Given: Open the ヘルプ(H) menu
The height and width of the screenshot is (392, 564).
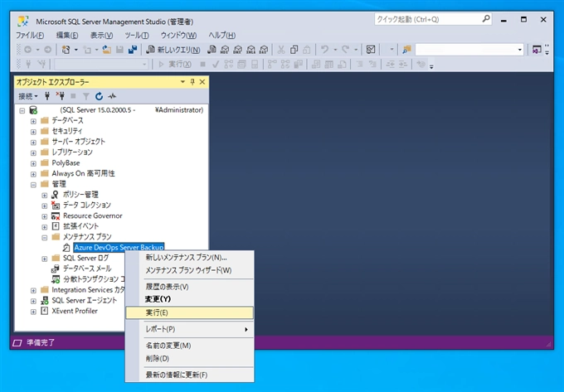Looking at the screenshot, I should tap(222, 35).
